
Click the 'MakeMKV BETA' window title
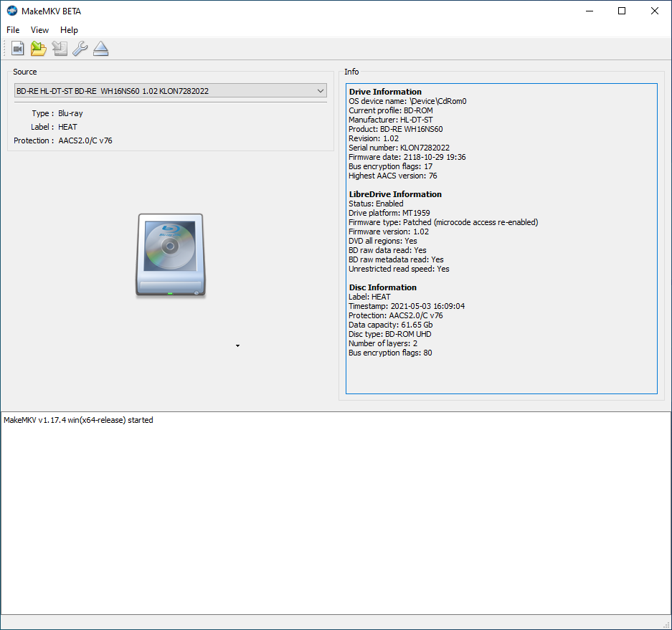[x=52, y=11]
